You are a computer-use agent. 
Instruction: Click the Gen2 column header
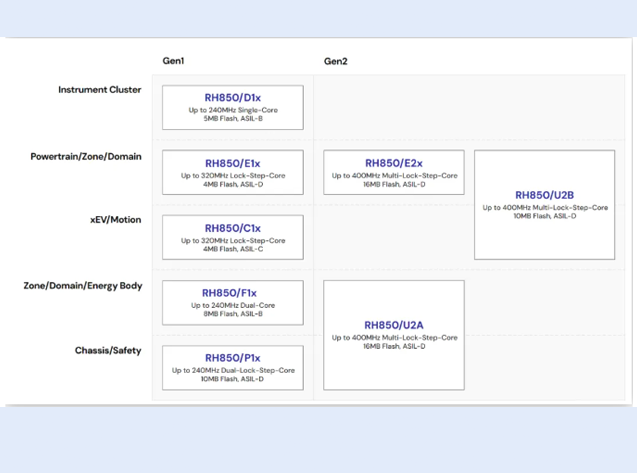coord(335,61)
